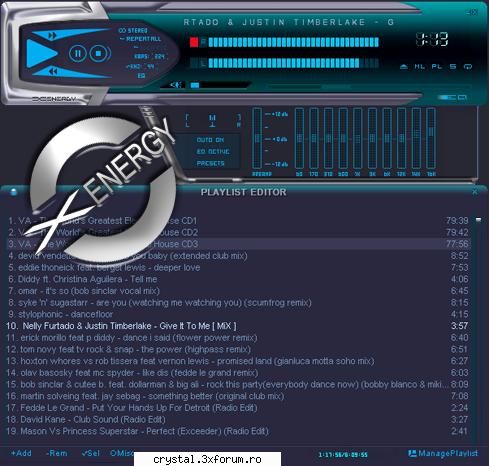Toggle EQ ACTIVE in equalizer
This screenshot has width=489, height=466.
(x=213, y=152)
